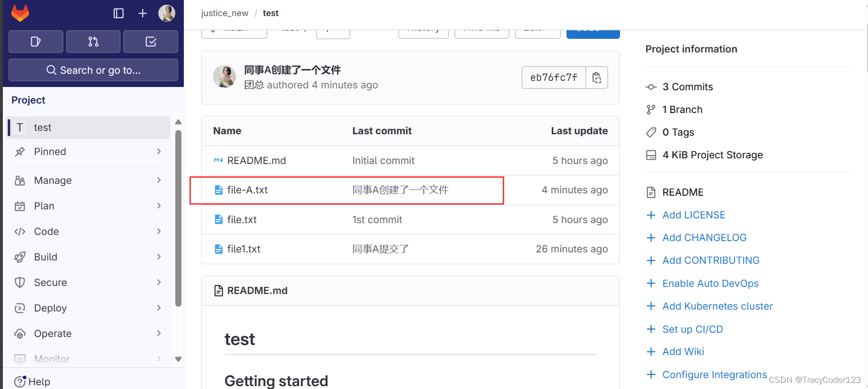The image size is (868, 389).
Task: View the 0 Tags link
Action: pos(678,132)
